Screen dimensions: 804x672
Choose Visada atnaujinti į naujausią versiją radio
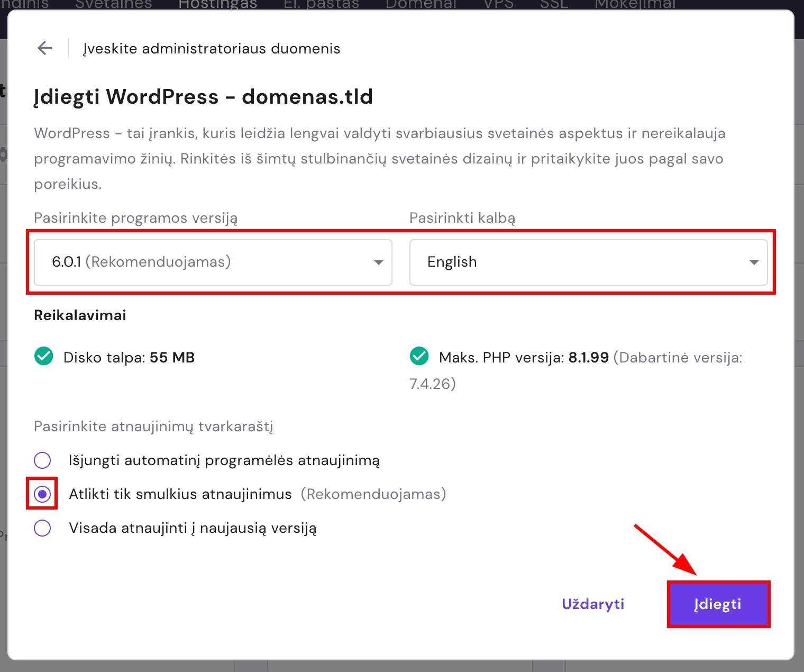tap(42, 528)
